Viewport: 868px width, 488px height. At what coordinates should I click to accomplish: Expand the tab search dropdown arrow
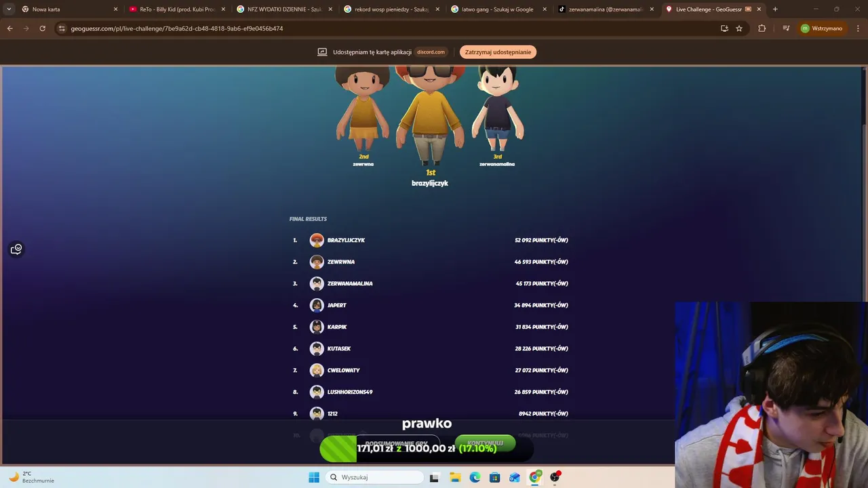coord(9,9)
